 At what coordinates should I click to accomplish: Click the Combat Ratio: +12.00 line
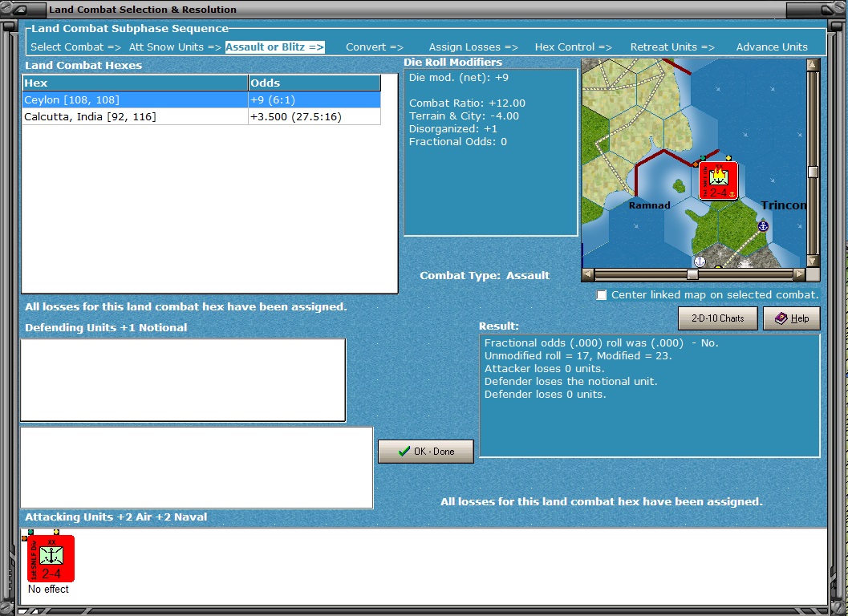pyautogui.click(x=467, y=103)
